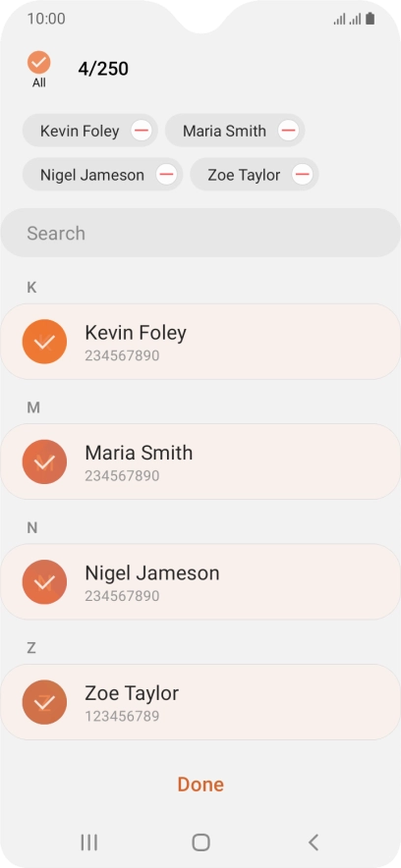Remove Zoe Taylor chip with minus icon
The height and width of the screenshot is (868, 401).
(x=302, y=175)
